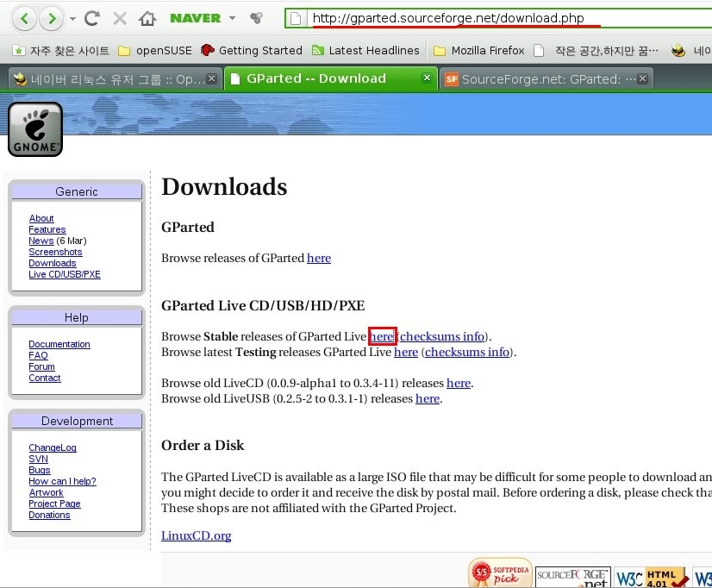Open the openSUSE bookmark folder
The image size is (712, 588).
pyautogui.click(x=155, y=50)
